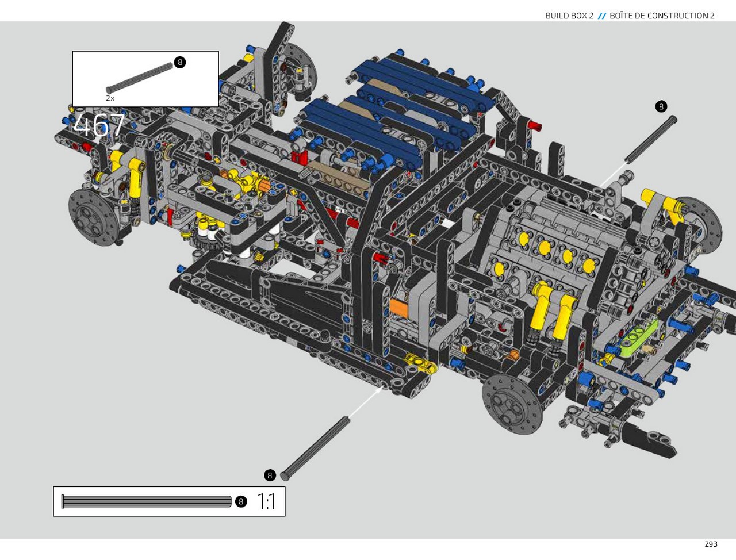
Task: Click the step number 467
Action: (99, 125)
